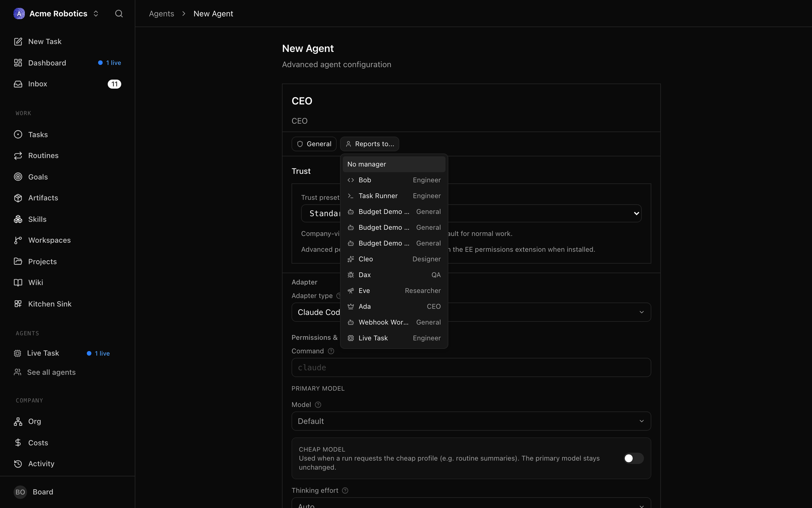The image size is (812, 508).
Task: Click the Command help question icon
Action: click(331, 351)
